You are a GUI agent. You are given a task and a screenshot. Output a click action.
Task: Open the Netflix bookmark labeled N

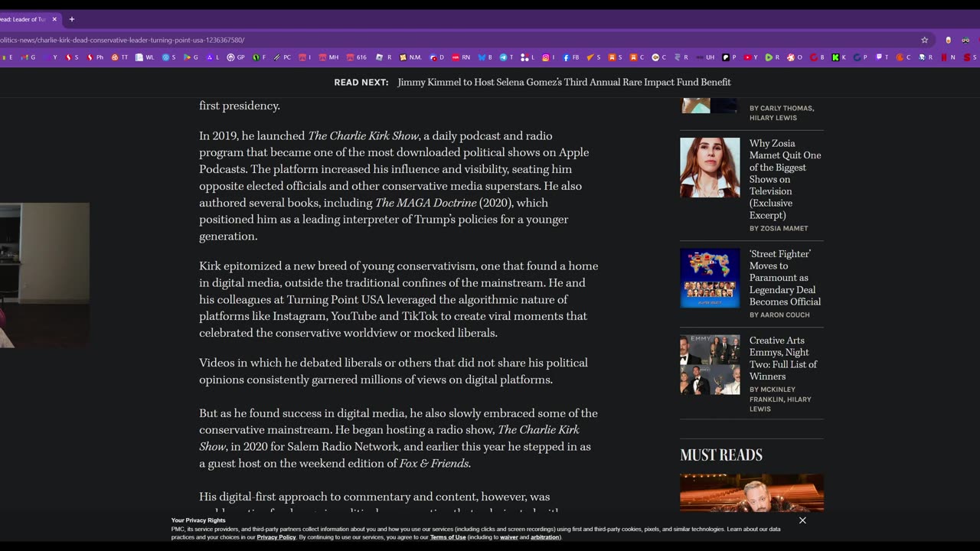948,57
